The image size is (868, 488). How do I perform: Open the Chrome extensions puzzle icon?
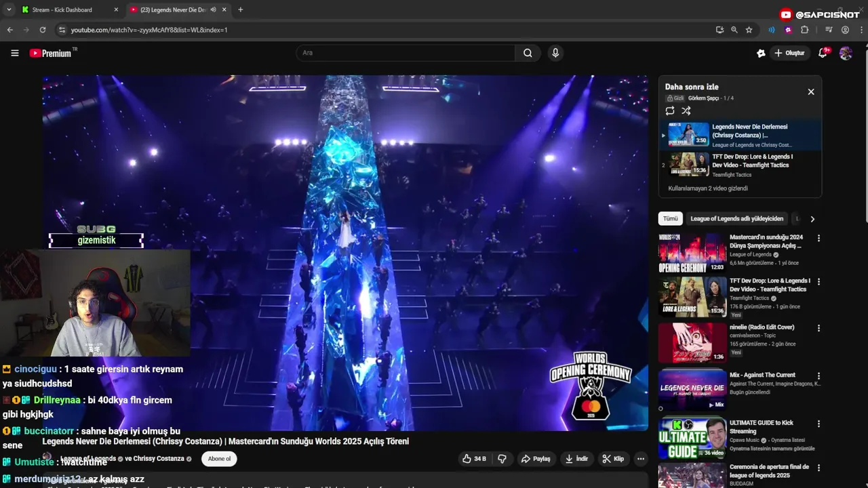[805, 30]
